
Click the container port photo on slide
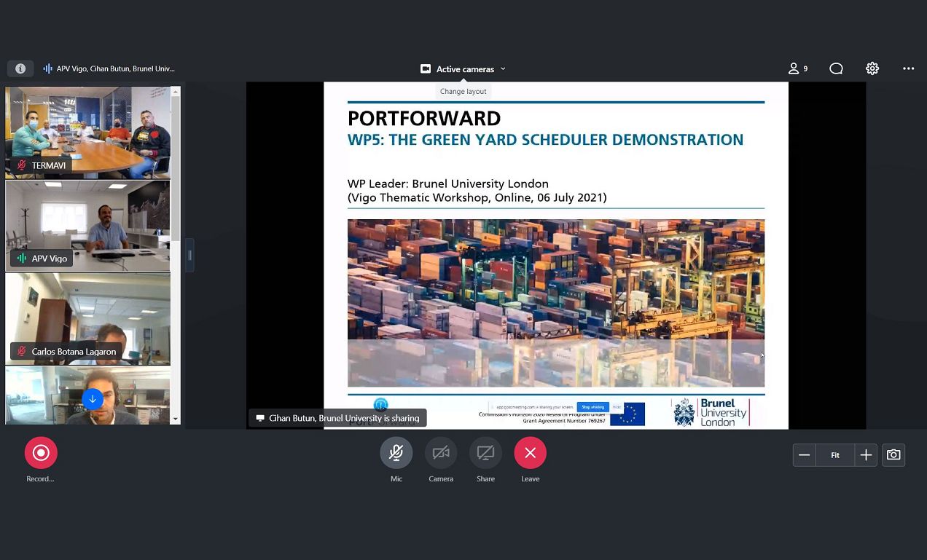(x=556, y=303)
